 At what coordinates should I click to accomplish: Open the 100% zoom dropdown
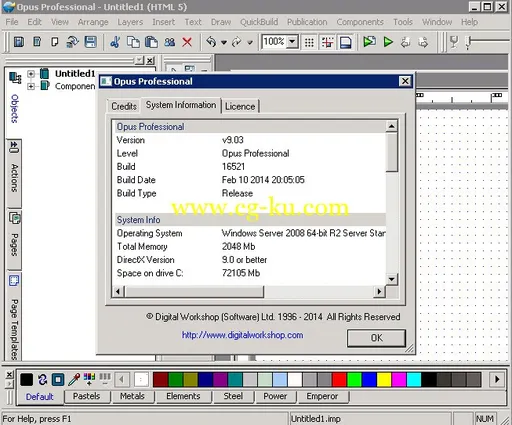point(292,42)
